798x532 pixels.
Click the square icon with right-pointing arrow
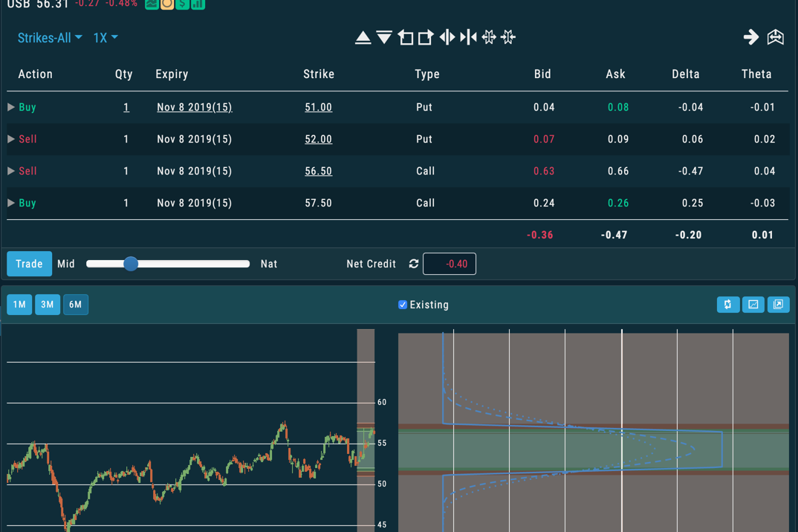pos(426,37)
